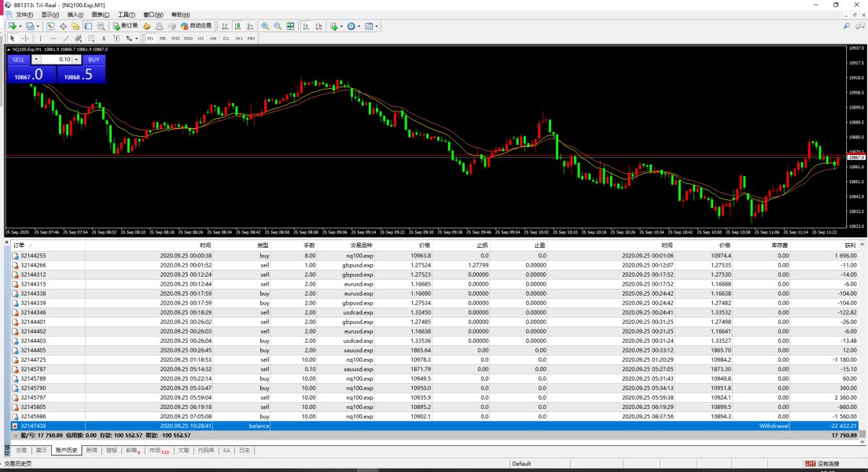Switch chart to candlestick mode

tap(237, 26)
